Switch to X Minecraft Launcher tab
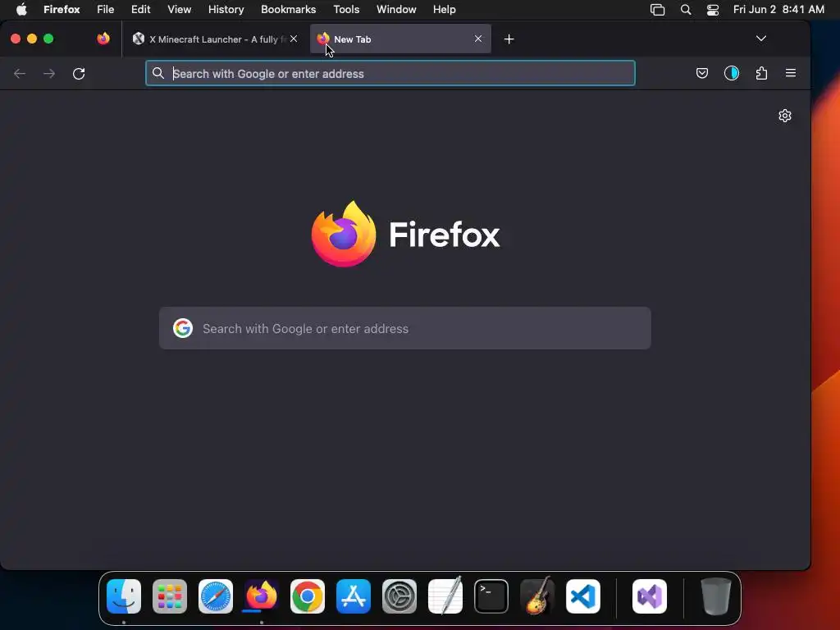840x630 pixels. [216, 39]
